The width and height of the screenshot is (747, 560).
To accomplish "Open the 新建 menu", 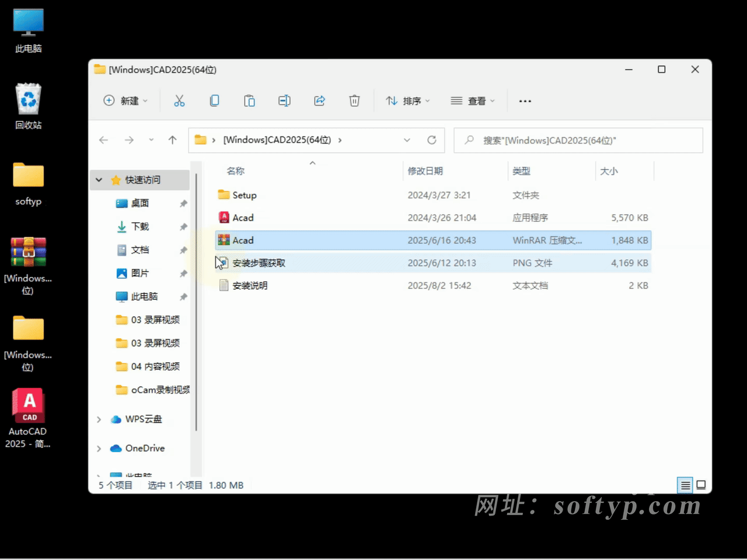I will pos(125,100).
